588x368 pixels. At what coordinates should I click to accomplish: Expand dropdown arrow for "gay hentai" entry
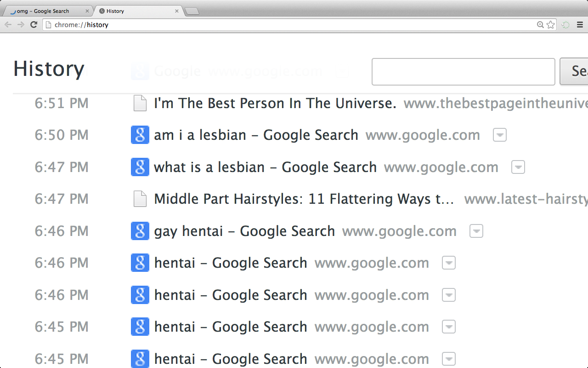pyautogui.click(x=476, y=231)
